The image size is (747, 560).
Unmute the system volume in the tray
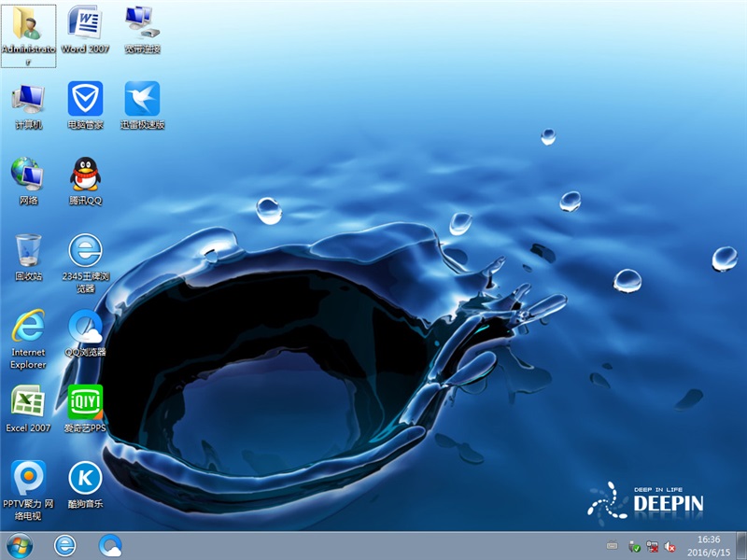tap(669, 546)
